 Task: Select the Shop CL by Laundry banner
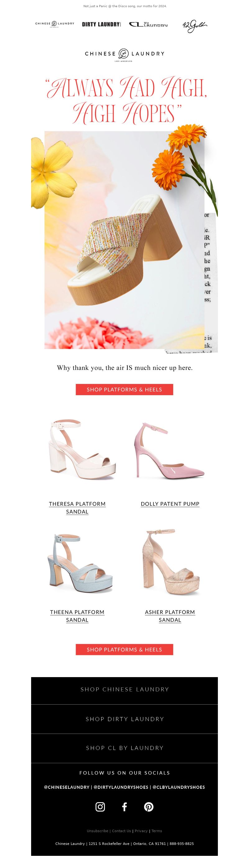click(x=125, y=748)
